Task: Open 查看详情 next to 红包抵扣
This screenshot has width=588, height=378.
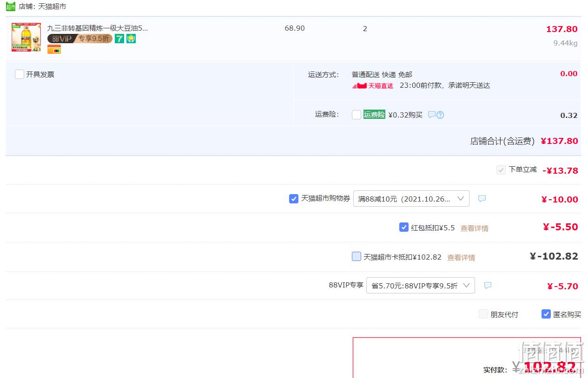Action: pos(474,228)
